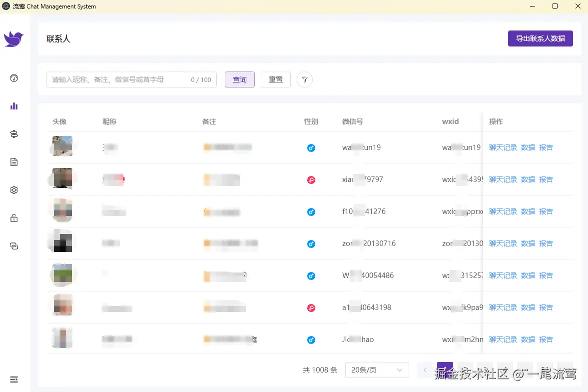The image size is (588, 392).
Task: Open 聊天记录 for W…40054486 row
Action: (x=503, y=275)
